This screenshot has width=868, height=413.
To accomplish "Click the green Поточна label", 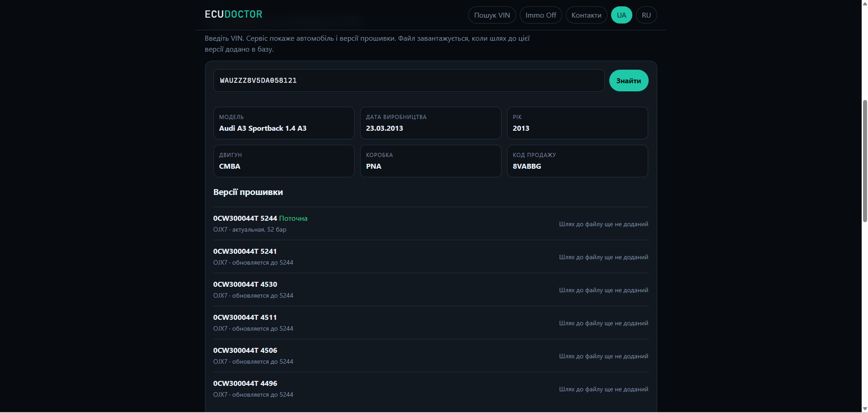I will click(293, 218).
